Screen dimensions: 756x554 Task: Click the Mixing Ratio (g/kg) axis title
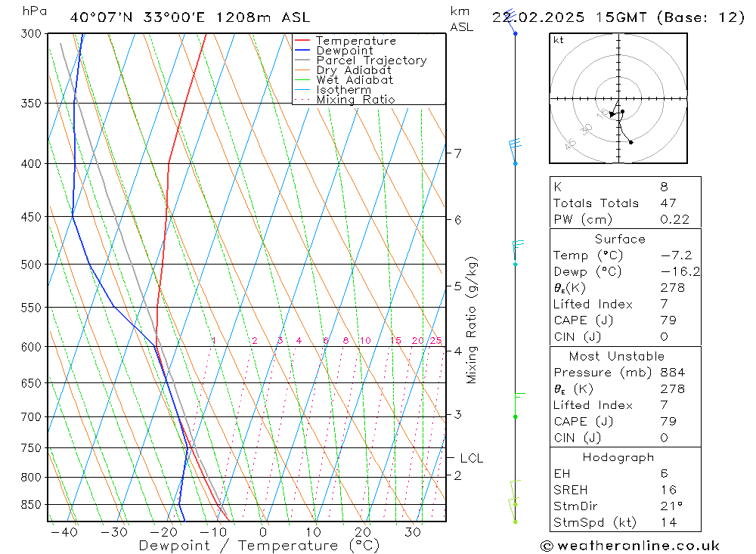point(472,320)
